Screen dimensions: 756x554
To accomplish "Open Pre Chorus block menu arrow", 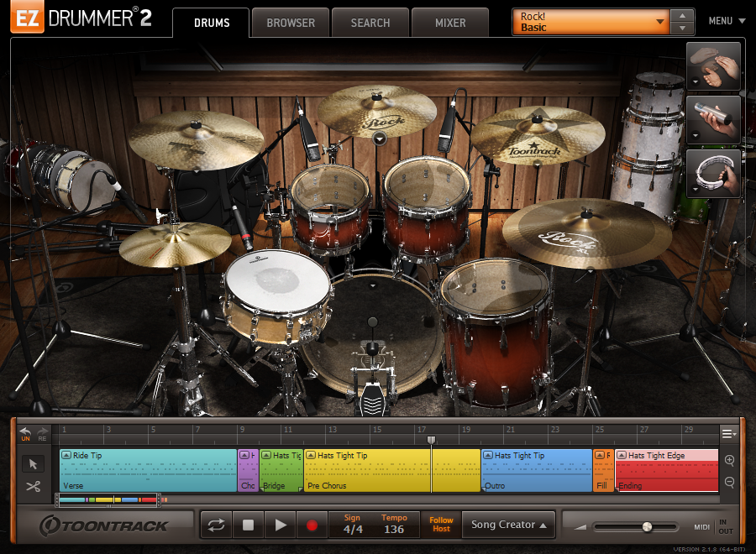I will (x=311, y=455).
